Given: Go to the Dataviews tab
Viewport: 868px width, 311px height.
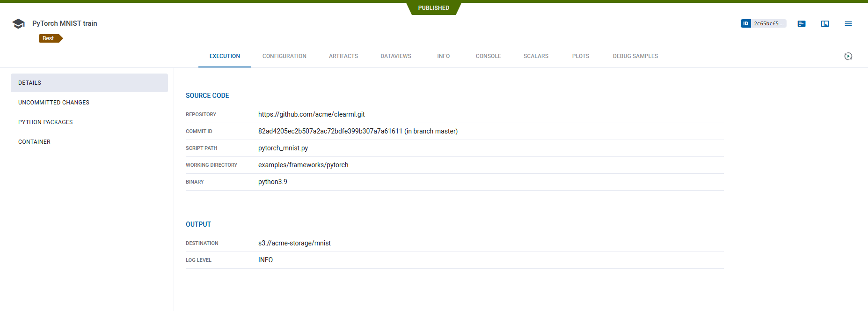Looking at the screenshot, I should tap(395, 56).
